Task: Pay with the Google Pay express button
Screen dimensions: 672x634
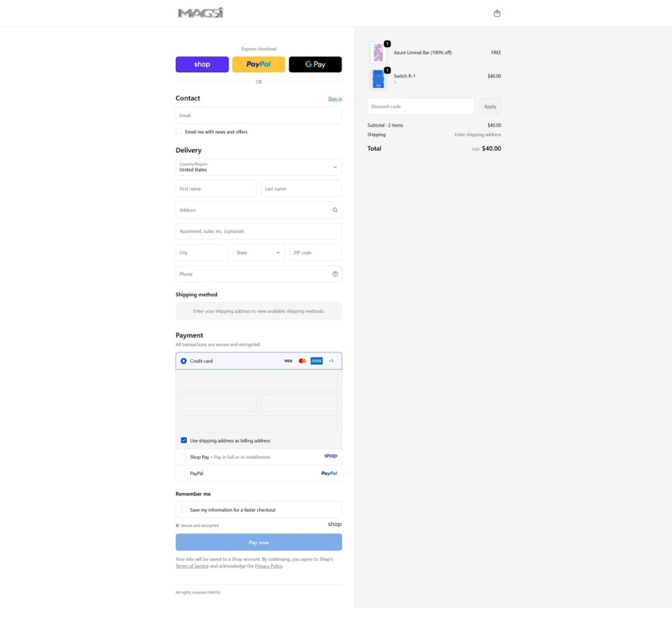Action: tap(315, 64)
